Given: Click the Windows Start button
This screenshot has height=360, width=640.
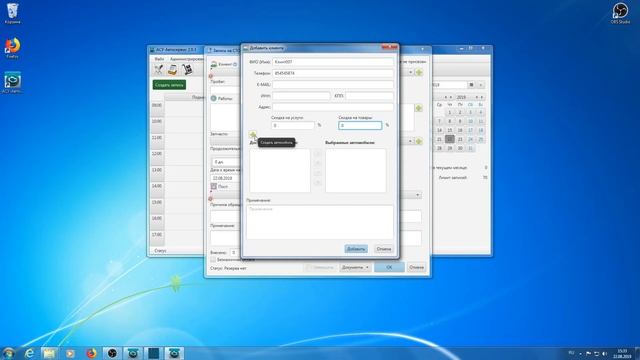Looking at the screenshot, I should [9, 353].
